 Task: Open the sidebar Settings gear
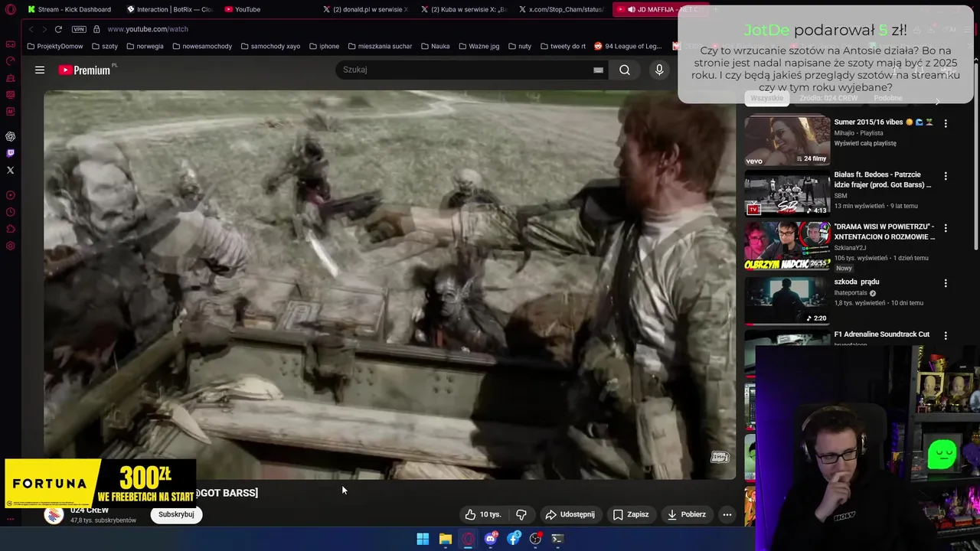click(10, 246)
